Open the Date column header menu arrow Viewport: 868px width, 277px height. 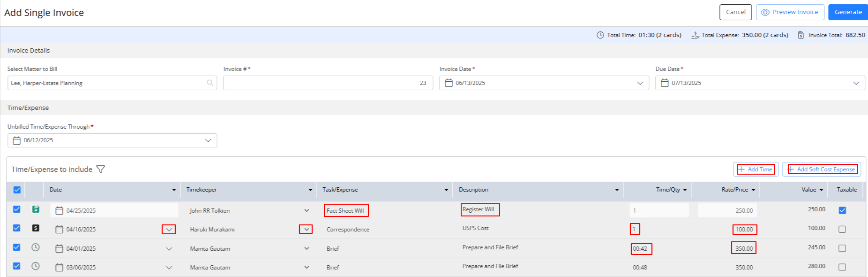coord(174,190)
